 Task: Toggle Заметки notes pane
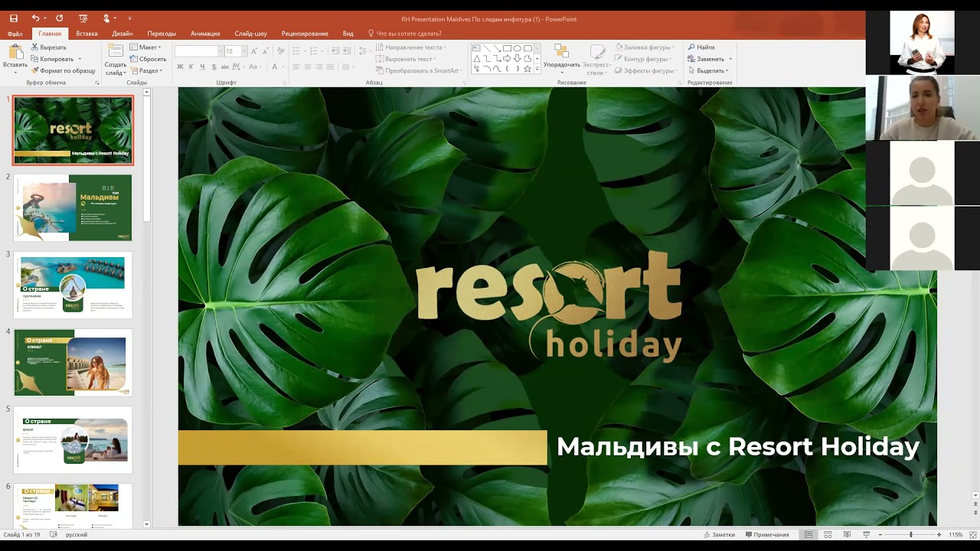(x=718, y=535)
